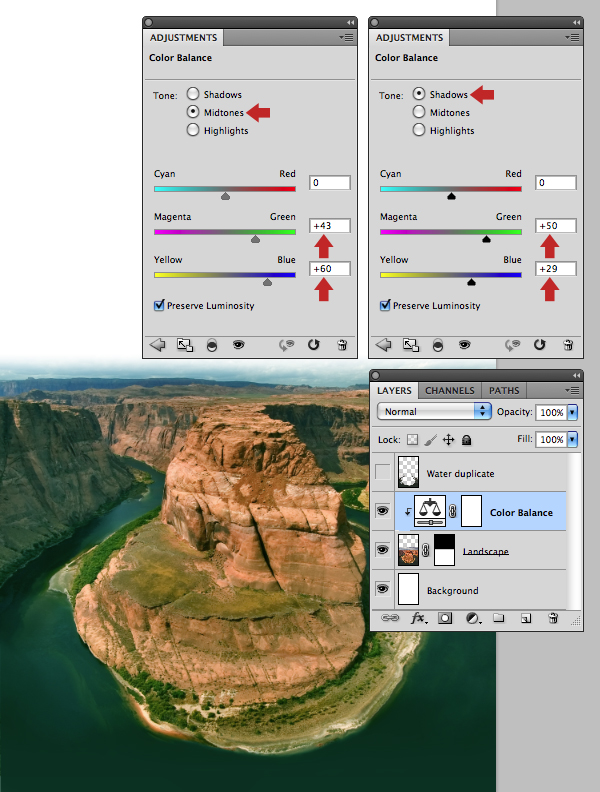Image resolution: width=600 pixels, height=792 pixels.
Task: Collapse Layers panel double arrows
Action: pos(576,375)
